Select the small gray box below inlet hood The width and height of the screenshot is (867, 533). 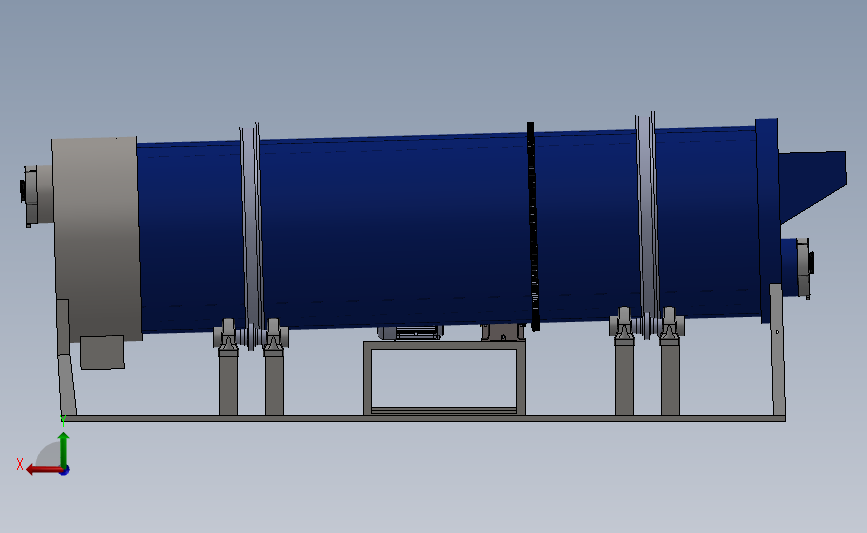[102, 352]
